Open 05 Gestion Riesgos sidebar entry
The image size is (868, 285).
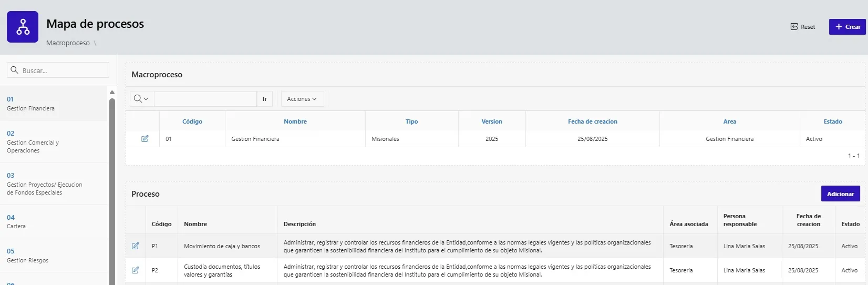tap(54, 255)
